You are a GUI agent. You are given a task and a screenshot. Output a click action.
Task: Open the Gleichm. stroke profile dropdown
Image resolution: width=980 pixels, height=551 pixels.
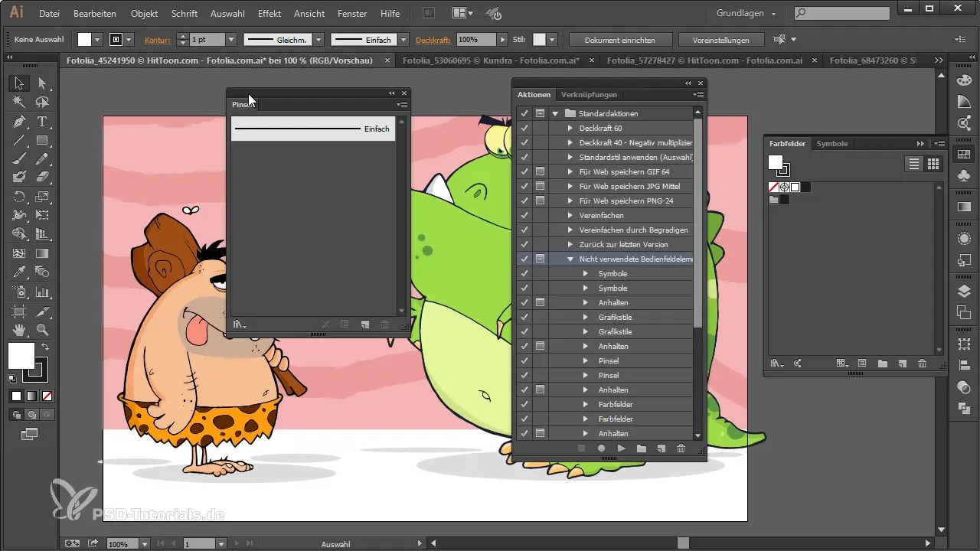point(319,39)
